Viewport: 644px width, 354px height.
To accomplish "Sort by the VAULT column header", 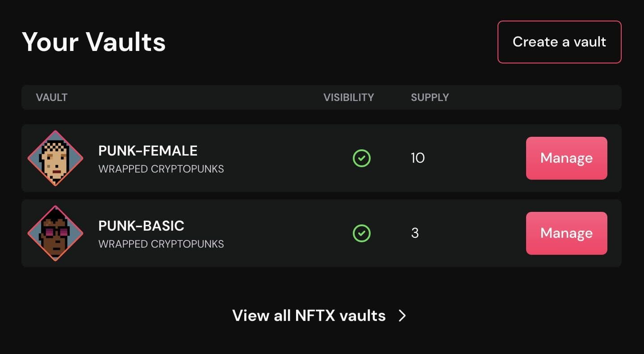I will 52,97.
